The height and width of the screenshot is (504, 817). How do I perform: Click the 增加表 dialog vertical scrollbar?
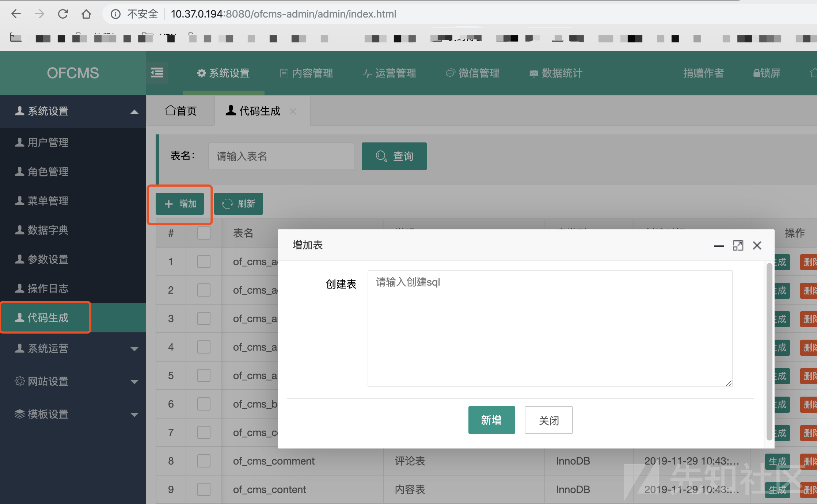pos(769,352)
